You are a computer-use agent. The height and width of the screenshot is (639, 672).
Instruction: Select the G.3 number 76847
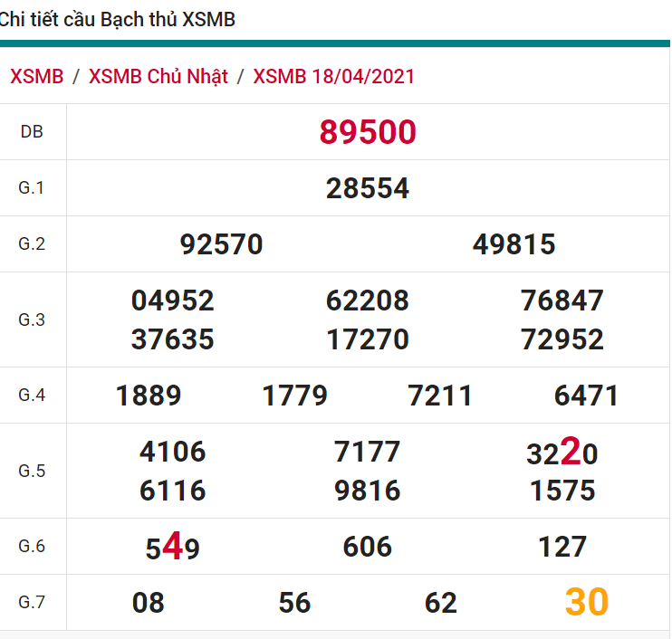point(562,300)
